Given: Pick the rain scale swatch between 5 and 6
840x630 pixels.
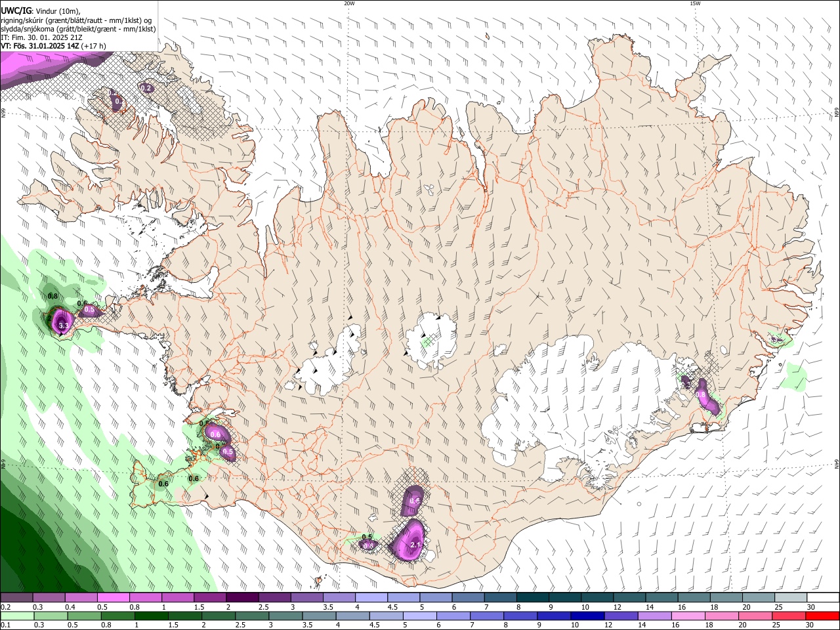Looking at the screenshot, I should point(420,616).
